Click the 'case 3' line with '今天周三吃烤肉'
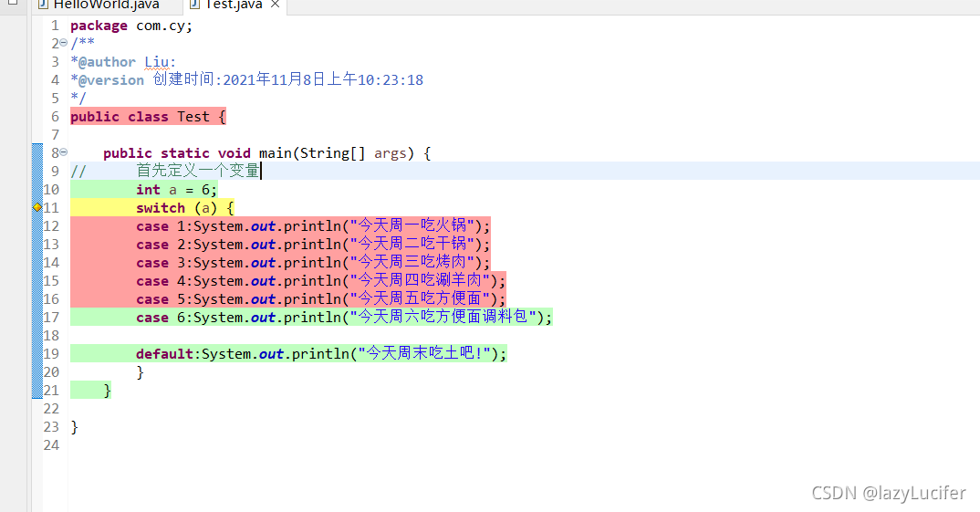Viewport: 980px width, 512px height. pyautogui.click(x=313, y=263)
